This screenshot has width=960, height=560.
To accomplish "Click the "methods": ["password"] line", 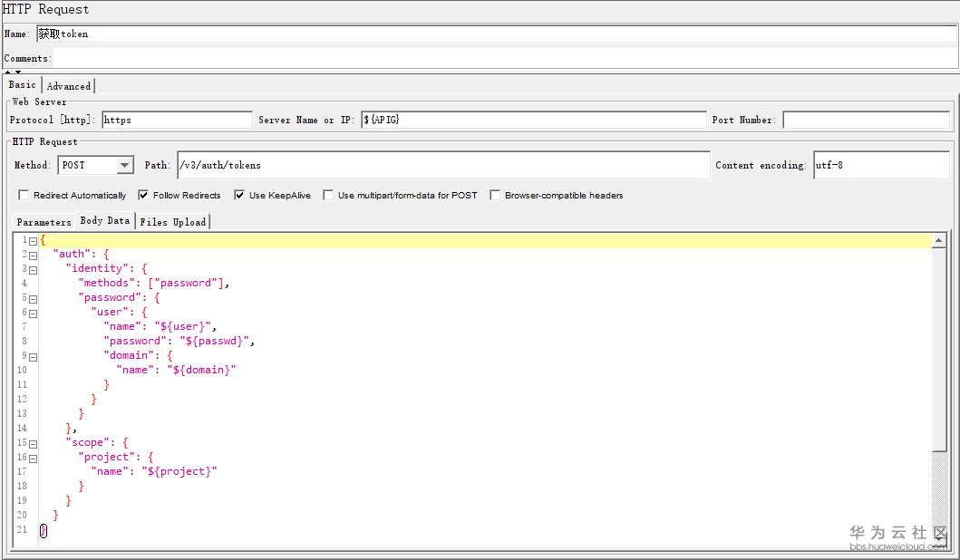I will (x=153, y=283).
